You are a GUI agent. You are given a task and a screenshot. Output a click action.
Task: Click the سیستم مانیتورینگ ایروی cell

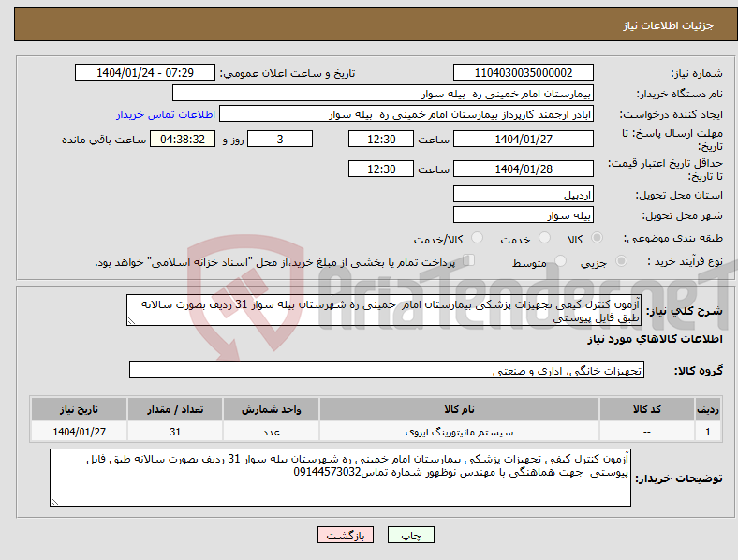coord(459,432)
